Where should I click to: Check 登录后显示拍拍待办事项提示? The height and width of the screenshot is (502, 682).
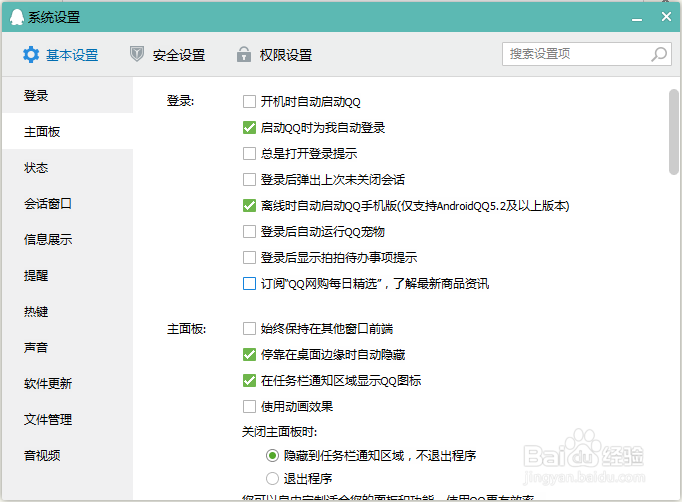(x=249, y=258)
